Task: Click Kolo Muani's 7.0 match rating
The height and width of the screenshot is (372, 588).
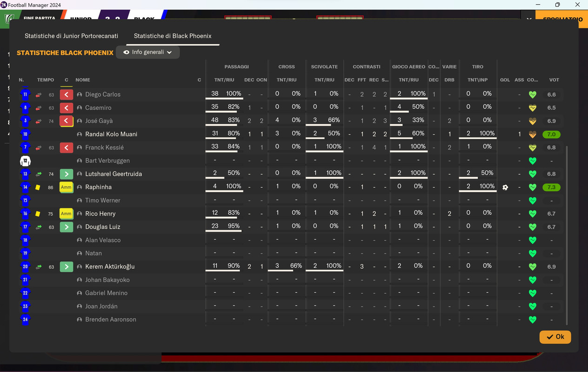Action: pos(552,134)
